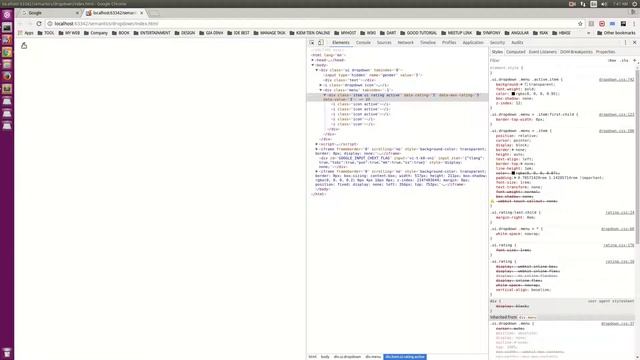Click the rating icon on the page

pos(24,46)
